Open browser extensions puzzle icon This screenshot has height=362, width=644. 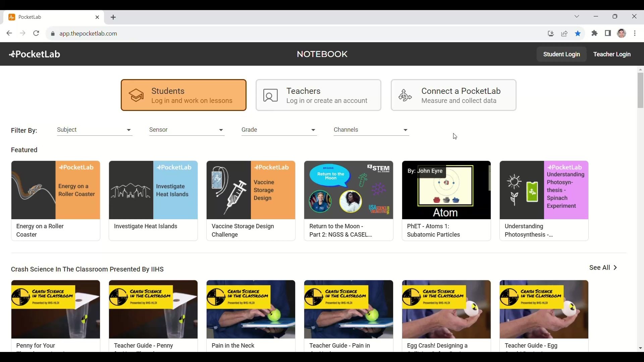pos(595,34)
